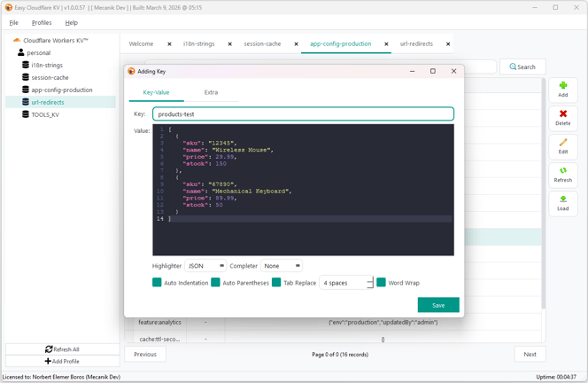The image size is (588, 383).
Task: Close the Adding Key dialog
Action: coord(453,71)
